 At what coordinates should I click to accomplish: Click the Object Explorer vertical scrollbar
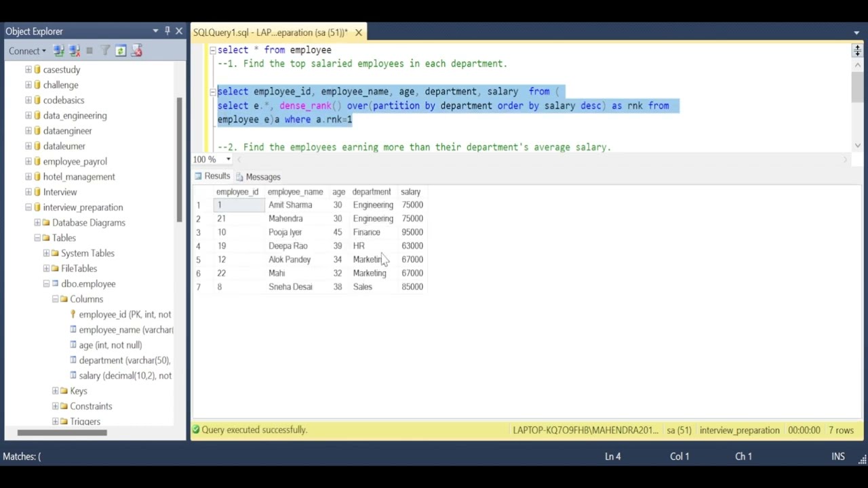click(x=179, y=159)
